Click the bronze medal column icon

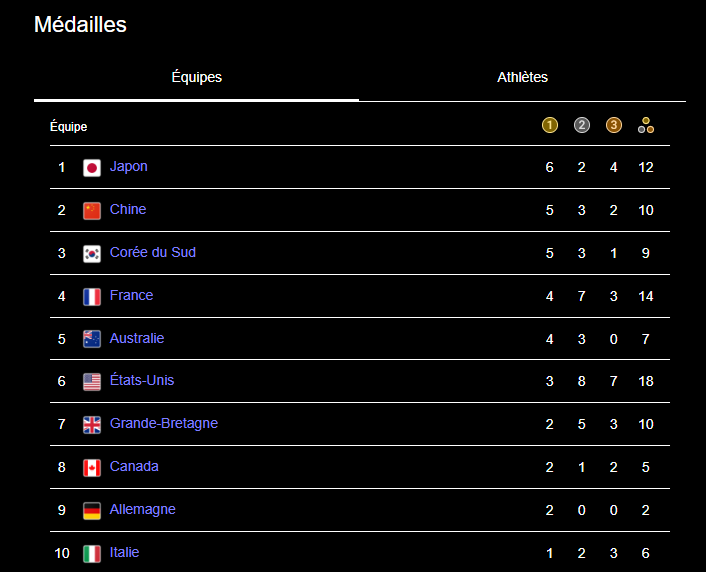pos(614,125)
